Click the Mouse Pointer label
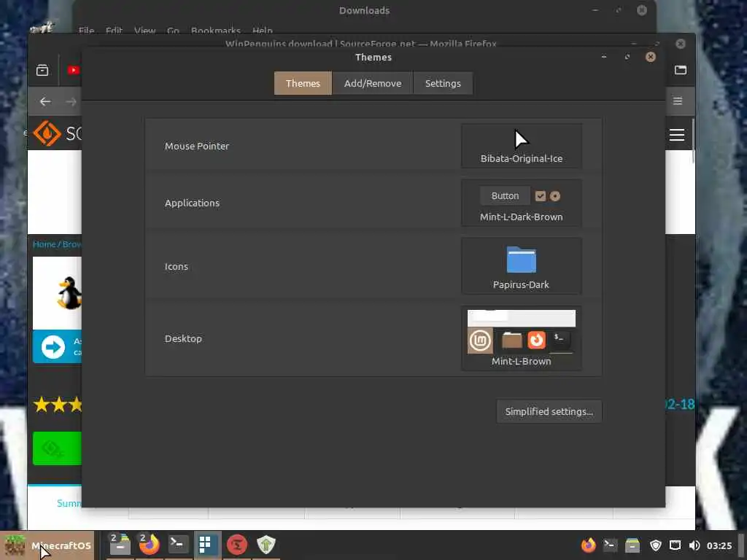The image size is (747, 560). coord(197,146)
